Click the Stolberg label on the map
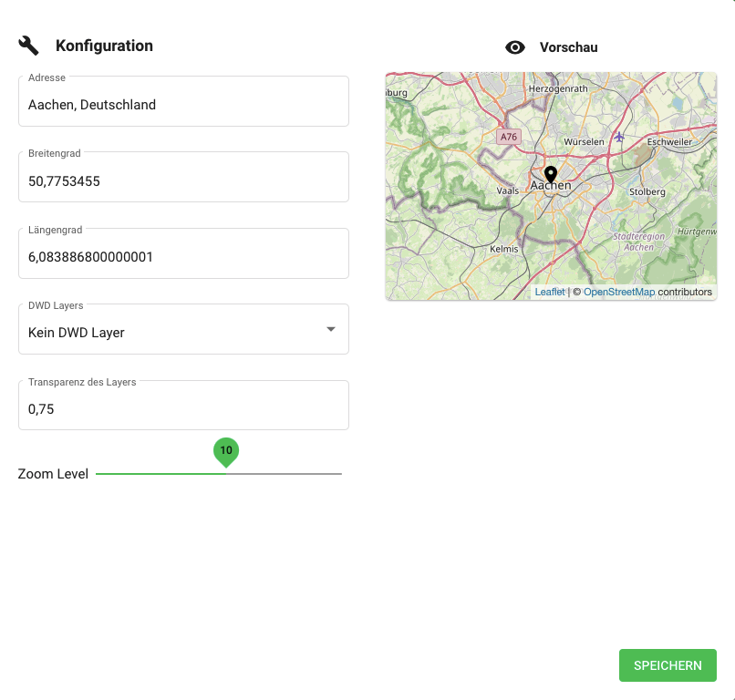 (647, 192)
